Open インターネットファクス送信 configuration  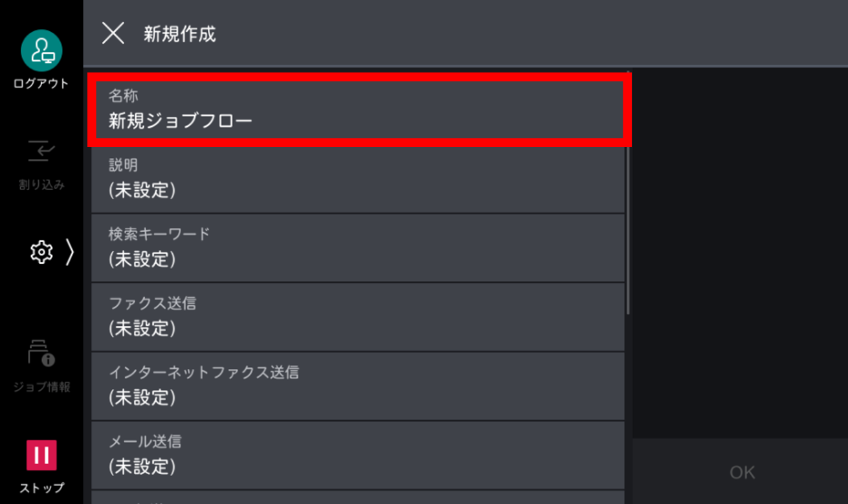[x=358, y=386]
